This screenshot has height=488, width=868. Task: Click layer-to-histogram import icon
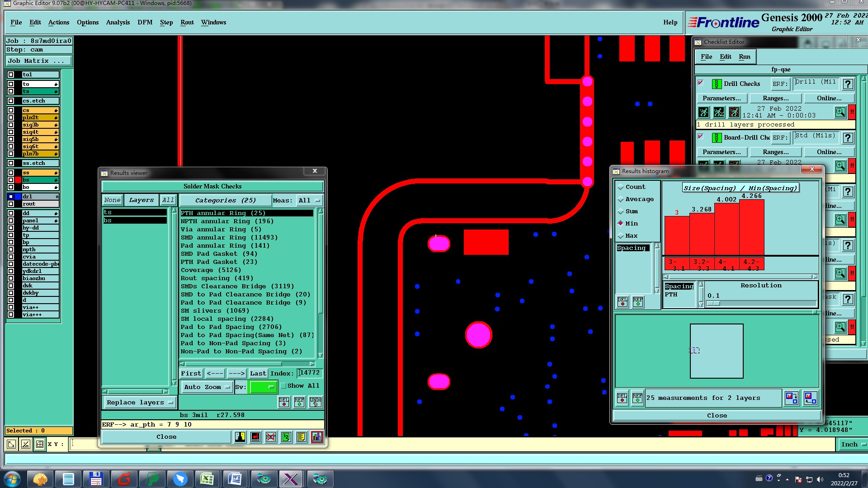coord(811,398)
